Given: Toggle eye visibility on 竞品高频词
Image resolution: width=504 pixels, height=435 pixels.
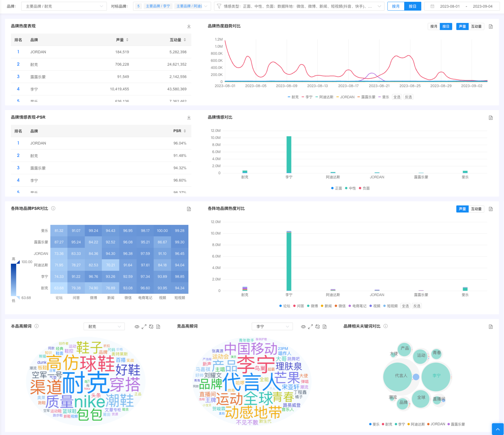Looking at the screenshot, I should (303, 327).
